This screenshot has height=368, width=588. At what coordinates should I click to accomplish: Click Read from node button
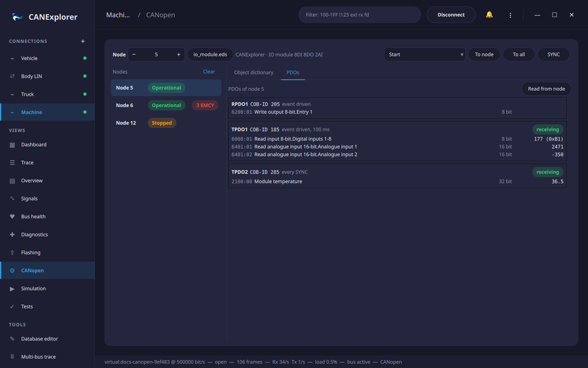(x=546, y=89)
